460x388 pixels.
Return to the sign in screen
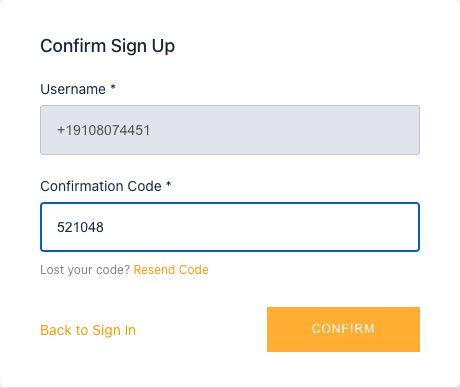[x=88, y=330]
